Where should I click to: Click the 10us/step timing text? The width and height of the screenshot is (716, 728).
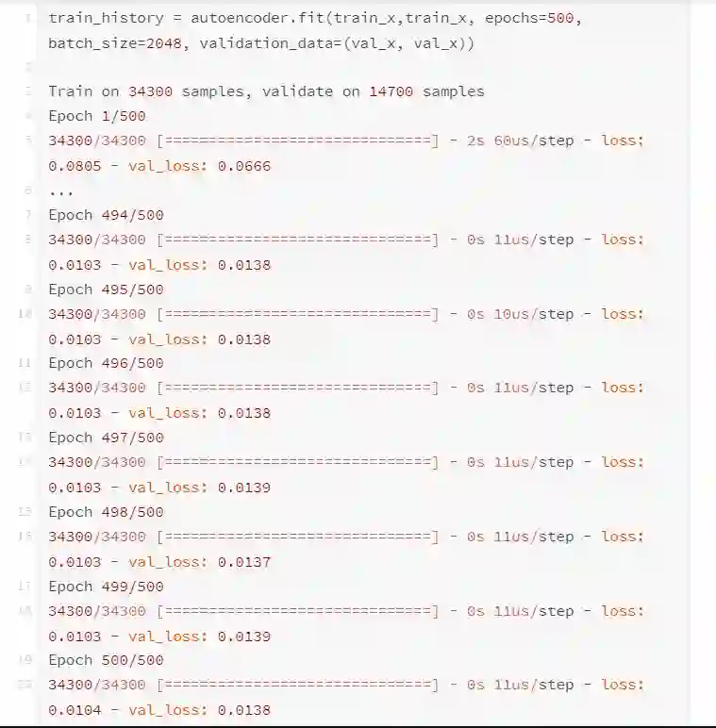(533, 314)
